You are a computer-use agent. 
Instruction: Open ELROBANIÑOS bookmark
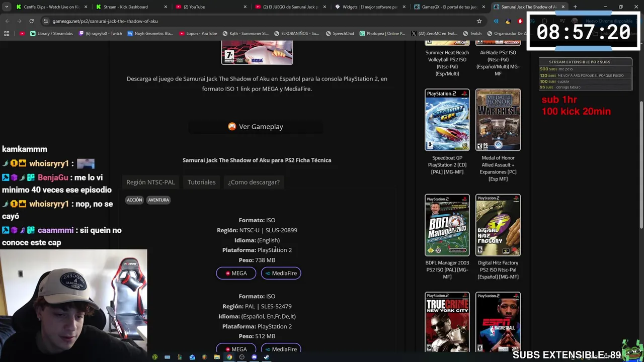[296, 33]
